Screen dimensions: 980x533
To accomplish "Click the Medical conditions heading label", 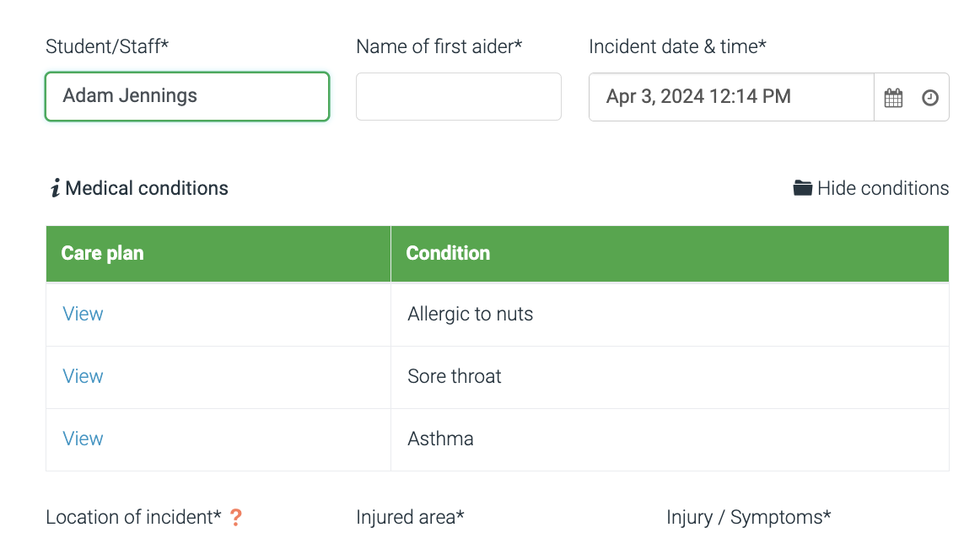I will coord(148,187).
